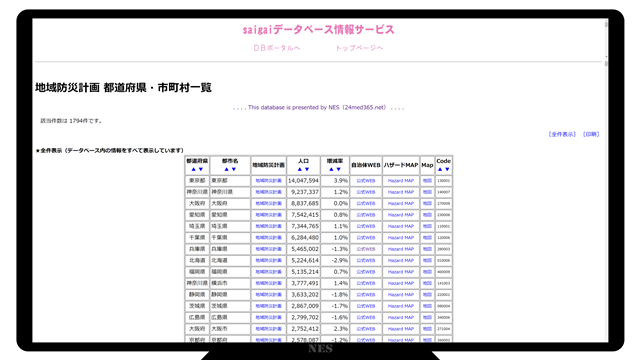Open Hazard MAP link for 横浜市 row

(x=401, y=283)
